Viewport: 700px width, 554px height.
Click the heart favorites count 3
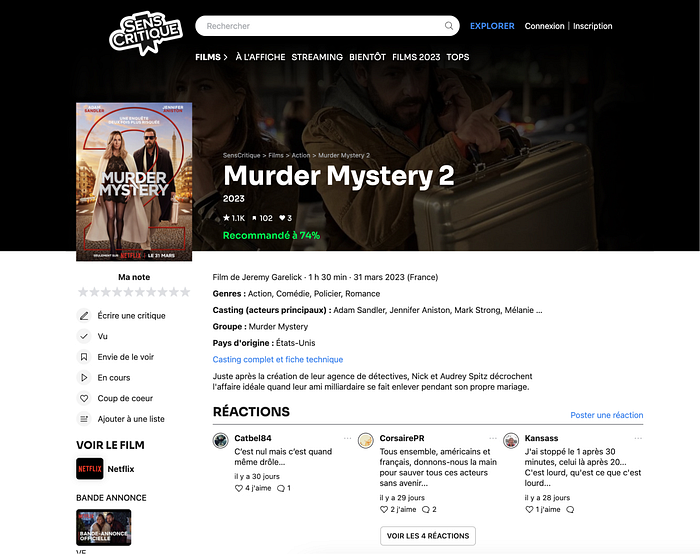pos(285,218)
